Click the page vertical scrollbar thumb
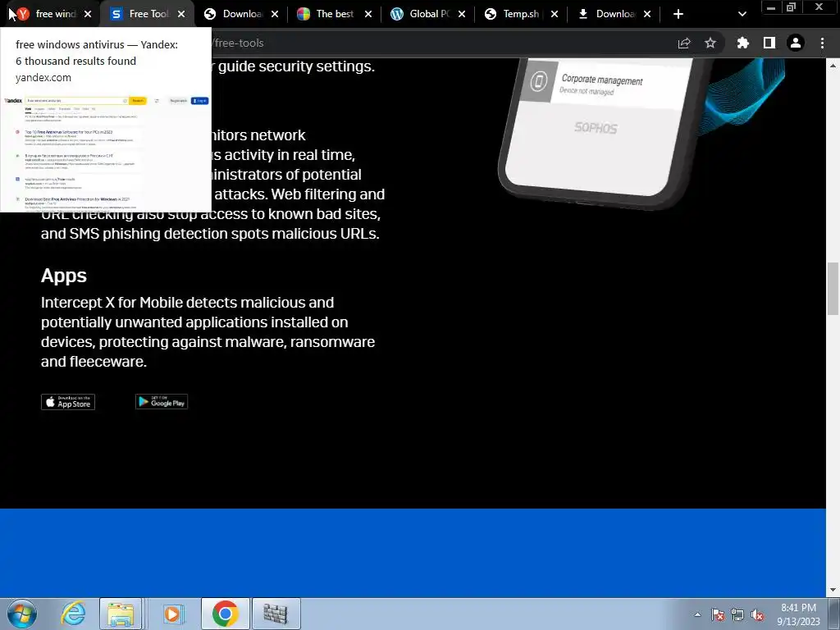The image size is (840, 630). 833,288
